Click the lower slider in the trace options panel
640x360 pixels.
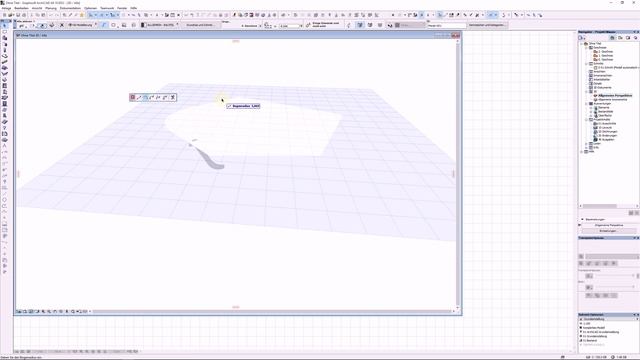(x=616, y=287)
